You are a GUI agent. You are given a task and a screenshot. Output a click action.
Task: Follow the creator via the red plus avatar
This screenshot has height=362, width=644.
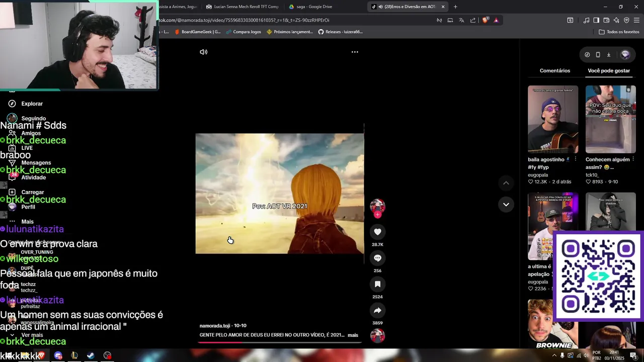pyautogui.click(x=377, y=215)
